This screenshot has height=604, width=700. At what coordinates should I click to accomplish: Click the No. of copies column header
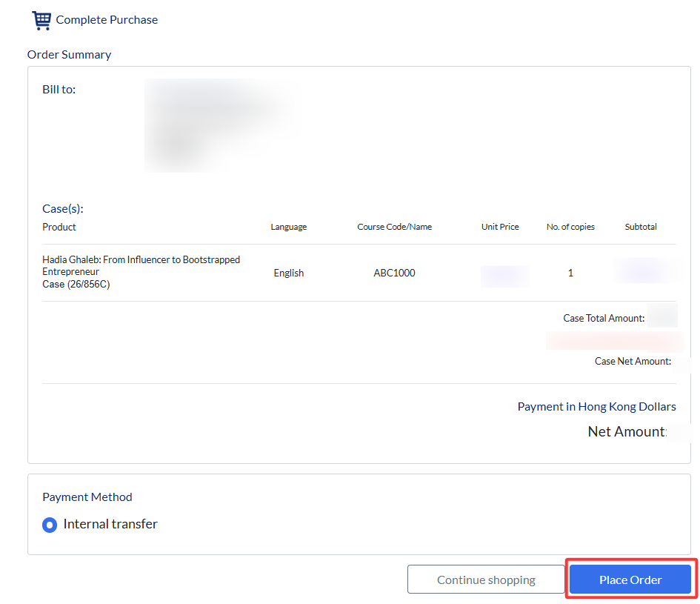(570, 227)
